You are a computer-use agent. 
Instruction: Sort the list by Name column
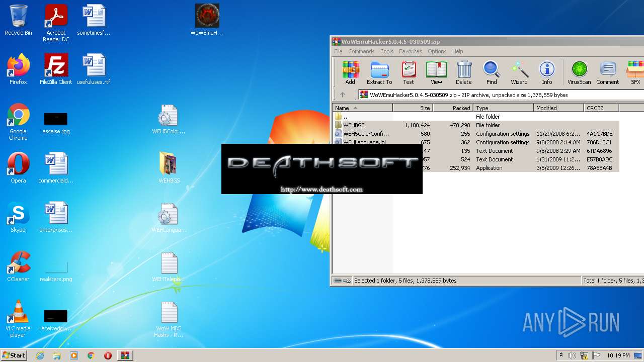(363, 108)
